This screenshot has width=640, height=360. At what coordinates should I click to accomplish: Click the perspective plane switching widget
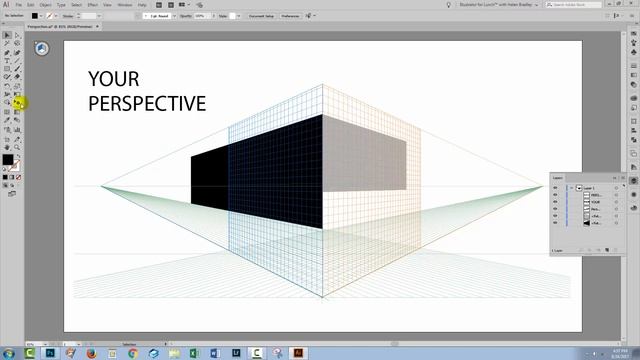42,49
